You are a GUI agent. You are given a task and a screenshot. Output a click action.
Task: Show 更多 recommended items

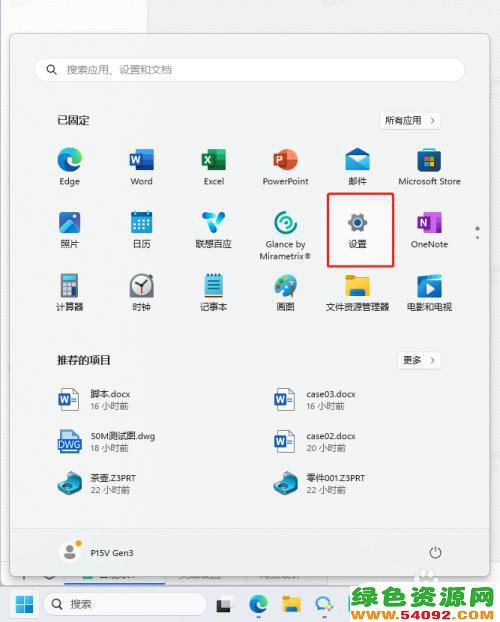[x=419, y=360]
